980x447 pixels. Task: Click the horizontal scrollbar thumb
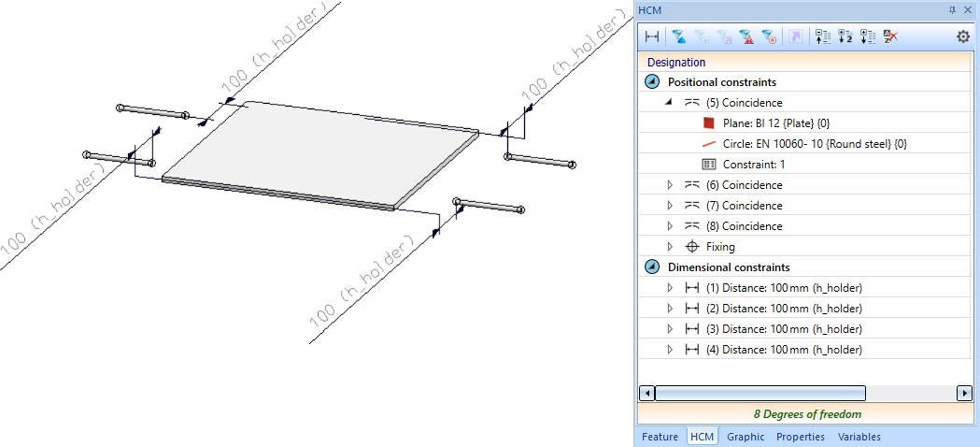coord(760,393)
